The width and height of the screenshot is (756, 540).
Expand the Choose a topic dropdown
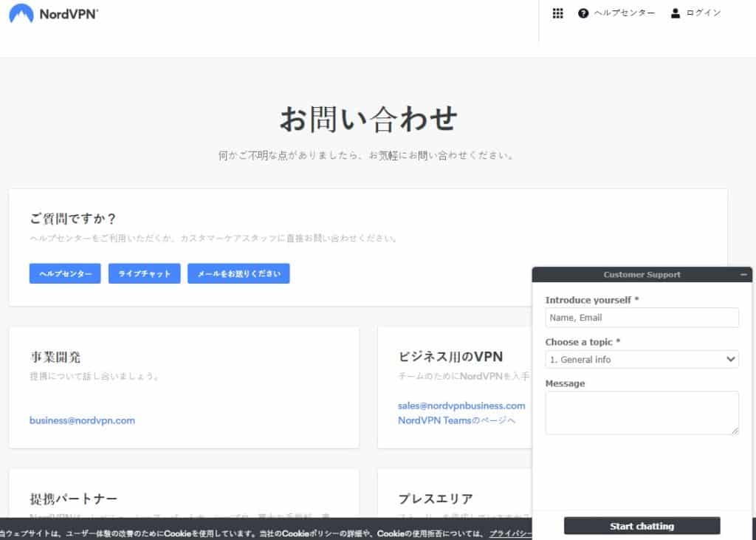(x=642, y=360)
